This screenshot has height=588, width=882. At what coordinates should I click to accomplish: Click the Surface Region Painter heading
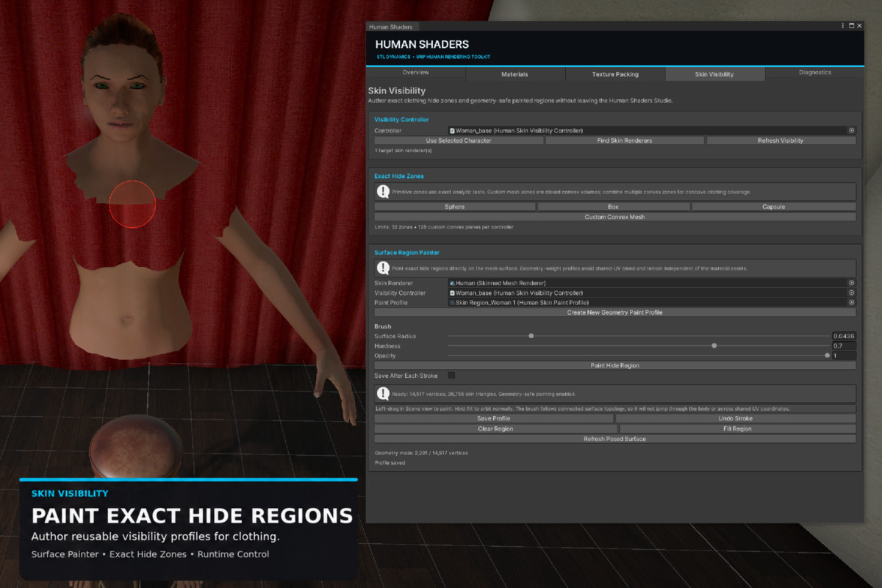(407, 253)
